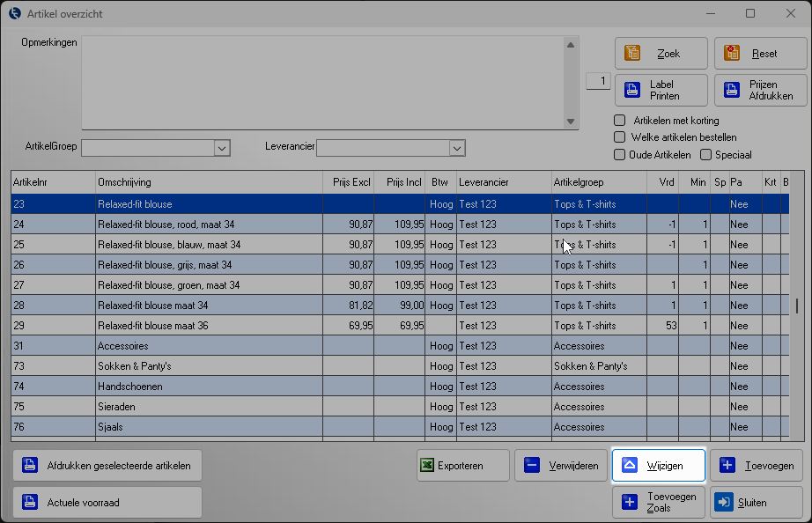Click Verwijderen button label
The height and width of the screenshot is (523, 812).
(x=574, y=466)
